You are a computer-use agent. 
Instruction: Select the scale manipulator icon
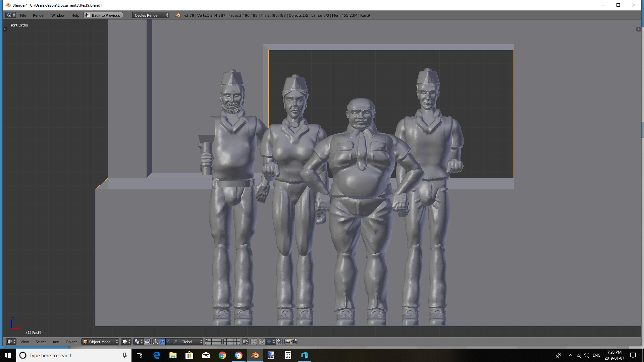[x=175, y=342]
